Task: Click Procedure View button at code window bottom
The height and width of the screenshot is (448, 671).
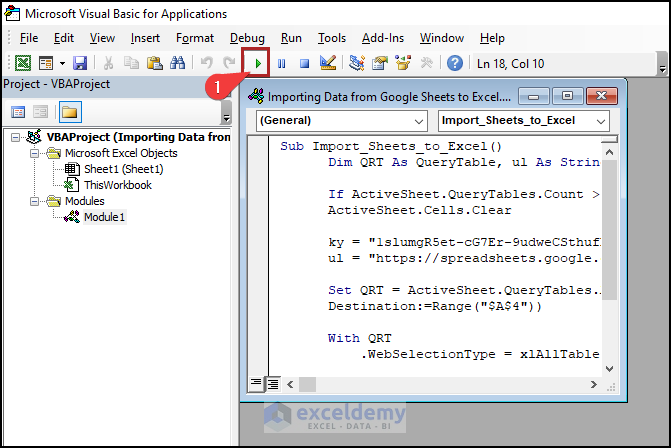Action: point(256,383)
